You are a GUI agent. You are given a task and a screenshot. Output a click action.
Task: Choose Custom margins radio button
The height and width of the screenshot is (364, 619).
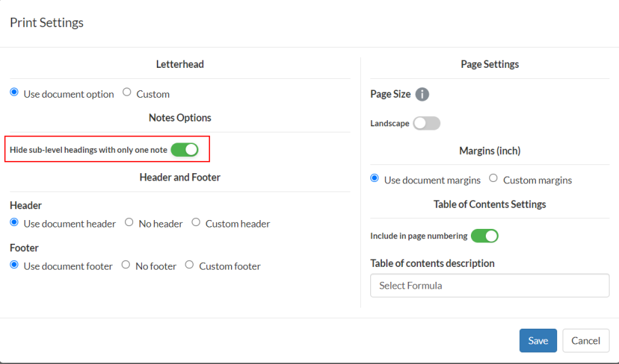click(x=493, y=179)
